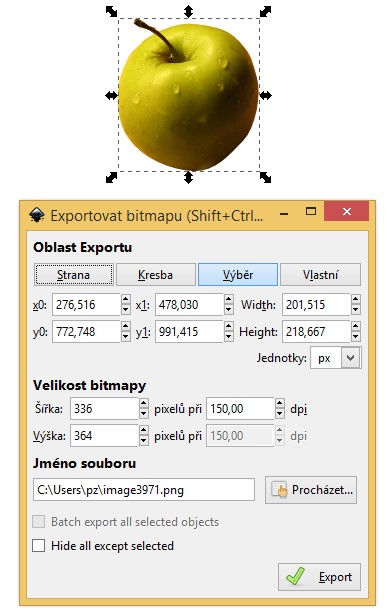Click the Width value field 201,515
This screenshot has height=615, width=387.
coord(316,304)
